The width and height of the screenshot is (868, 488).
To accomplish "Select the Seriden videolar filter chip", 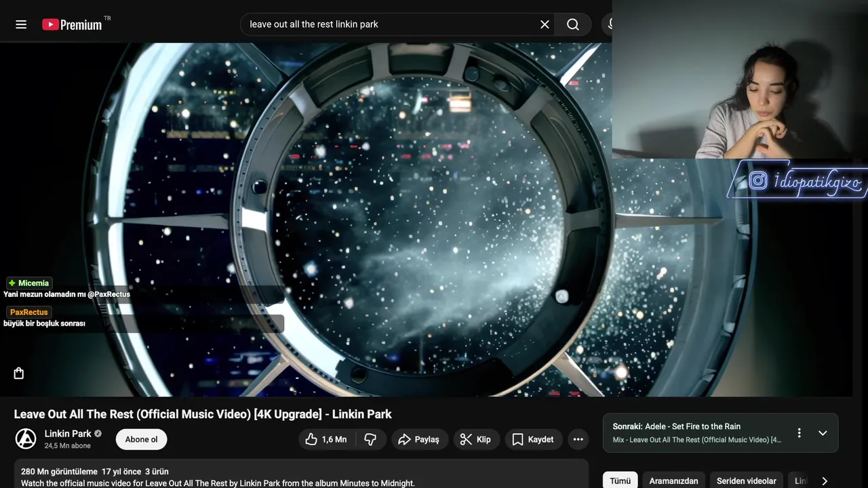I will (x=747, y=481).
